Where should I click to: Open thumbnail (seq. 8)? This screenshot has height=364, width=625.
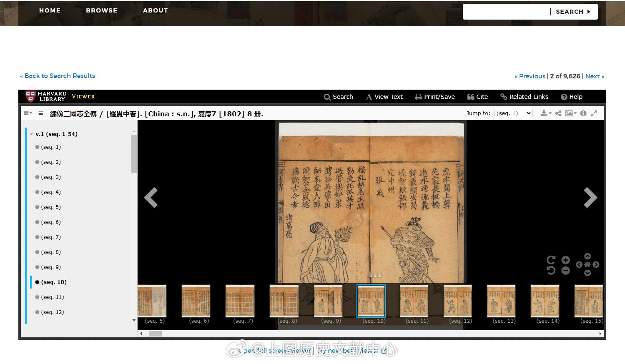tap(284, 301)
